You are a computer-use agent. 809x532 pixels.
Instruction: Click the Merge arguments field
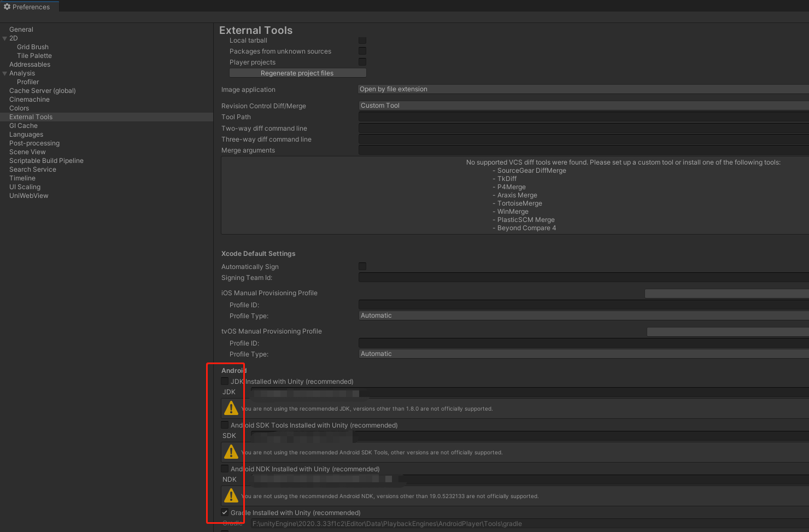[583, 150]
